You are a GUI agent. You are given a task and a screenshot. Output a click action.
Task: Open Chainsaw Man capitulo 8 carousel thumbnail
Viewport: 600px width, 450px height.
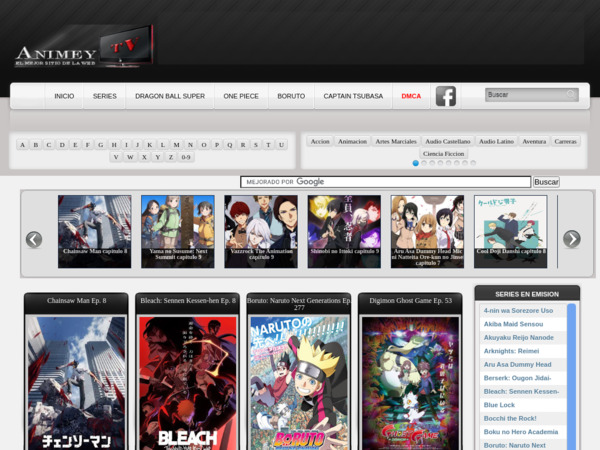[x=95, y=232]
